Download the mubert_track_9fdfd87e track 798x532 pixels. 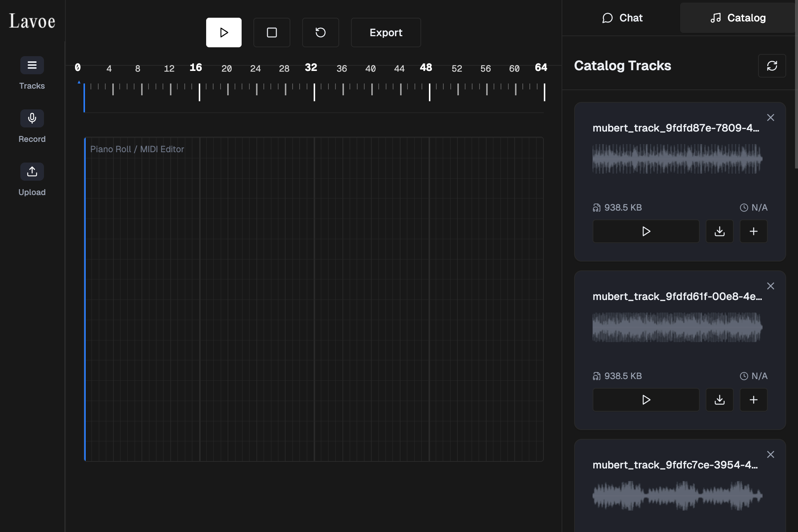(719, 231)
